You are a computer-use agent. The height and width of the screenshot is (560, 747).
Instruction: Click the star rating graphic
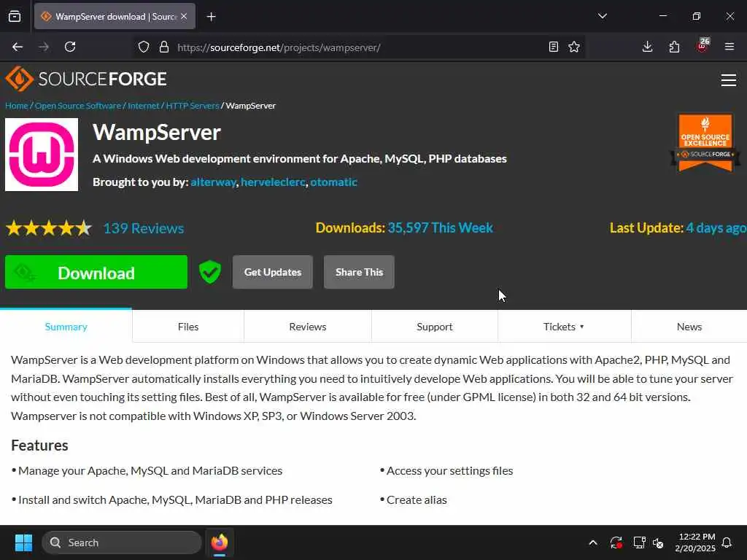[49, 228]
